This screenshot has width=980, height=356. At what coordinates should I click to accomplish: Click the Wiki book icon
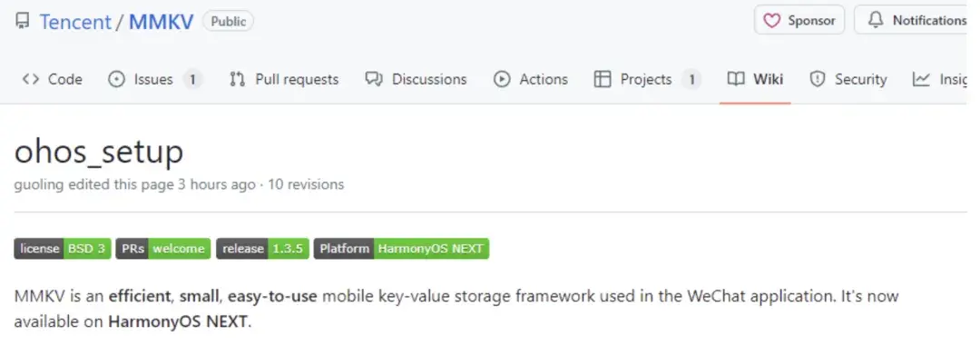736,79
